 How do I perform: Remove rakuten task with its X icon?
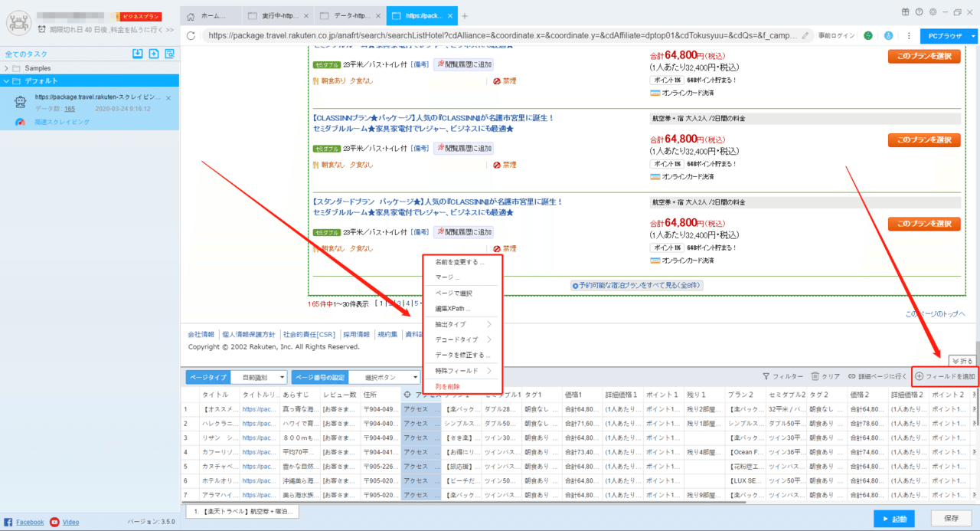[x=168, y=98]
